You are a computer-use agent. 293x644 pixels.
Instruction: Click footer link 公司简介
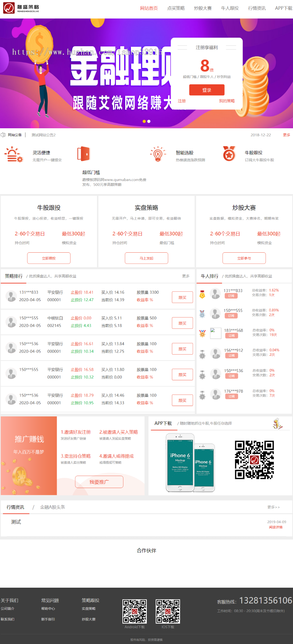7,609
